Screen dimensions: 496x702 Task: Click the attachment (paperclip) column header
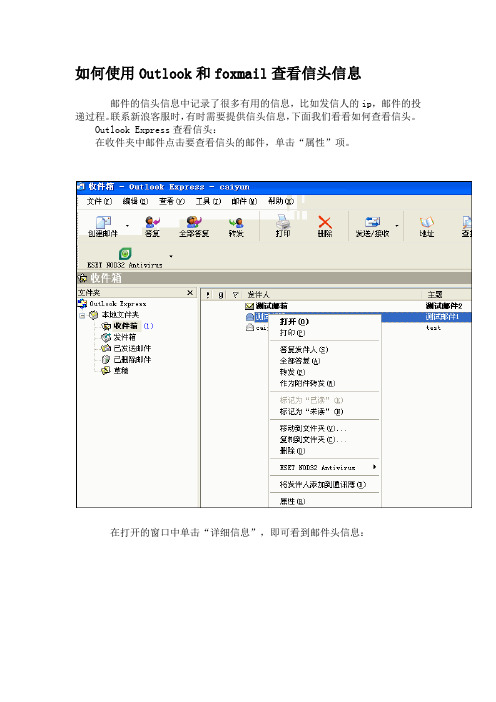[221, 295]
